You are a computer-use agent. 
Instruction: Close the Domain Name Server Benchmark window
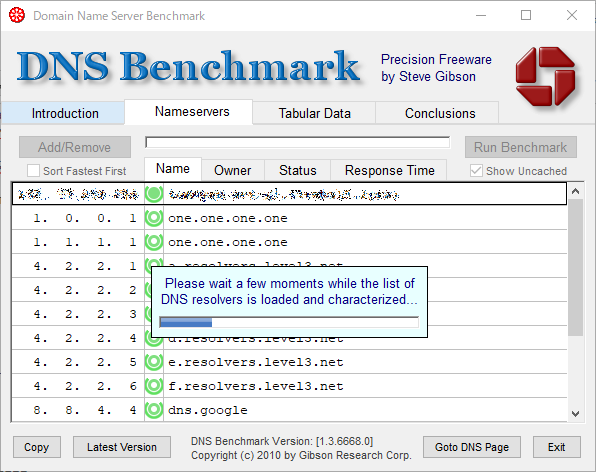(572, 15)
